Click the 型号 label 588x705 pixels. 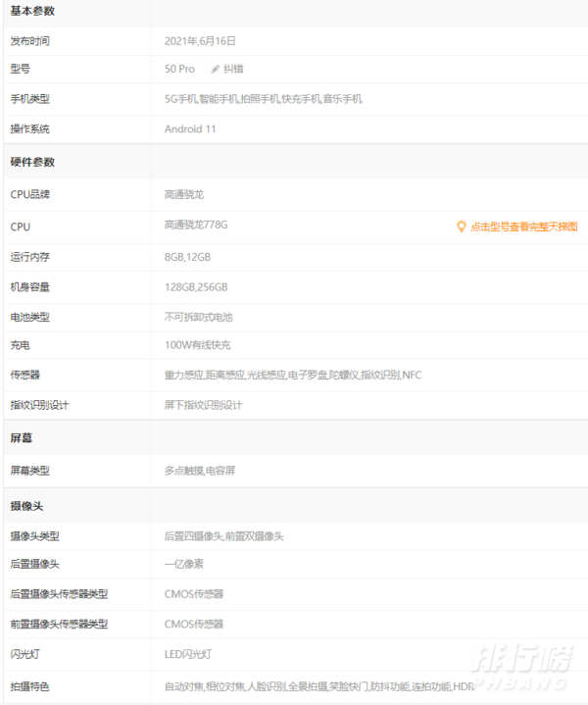coord(21,69)
